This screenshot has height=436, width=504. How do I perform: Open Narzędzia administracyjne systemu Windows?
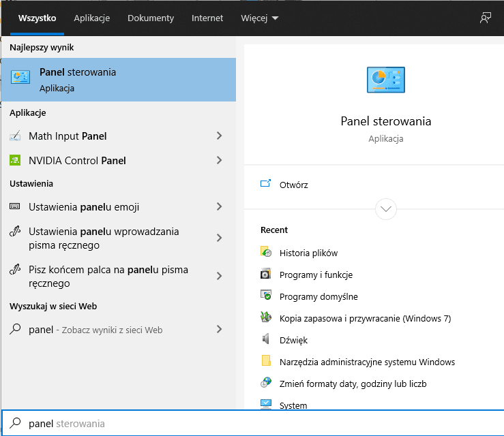(x=367, y=362)
